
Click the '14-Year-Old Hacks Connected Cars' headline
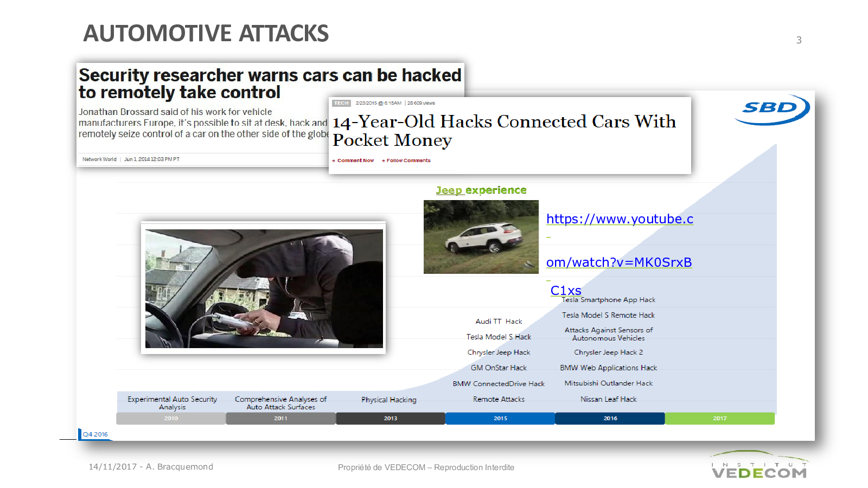(x=504, y=131)
